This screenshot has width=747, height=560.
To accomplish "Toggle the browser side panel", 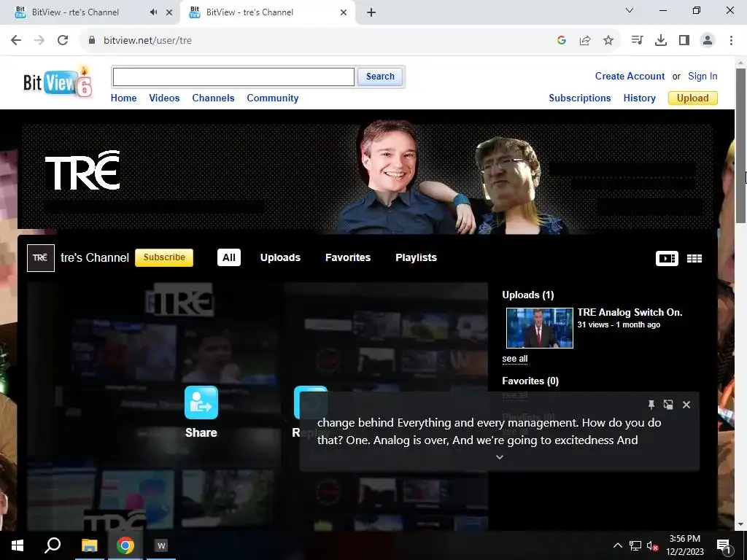I will 684,40.
